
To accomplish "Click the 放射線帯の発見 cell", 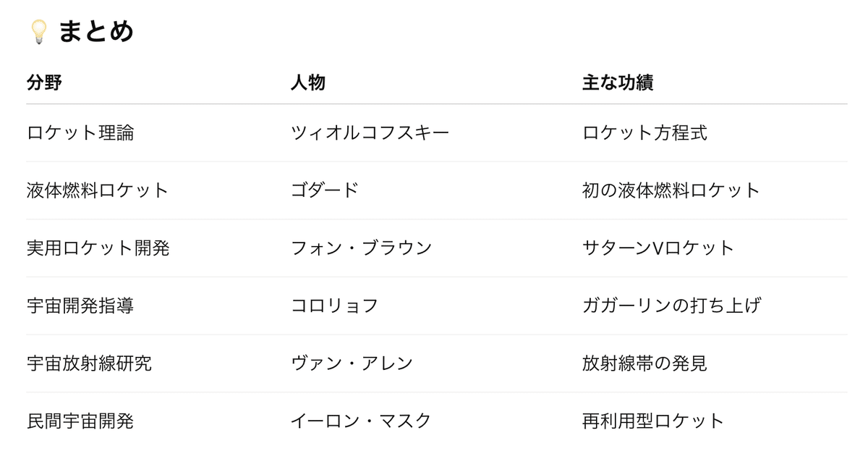I will 644,363.
